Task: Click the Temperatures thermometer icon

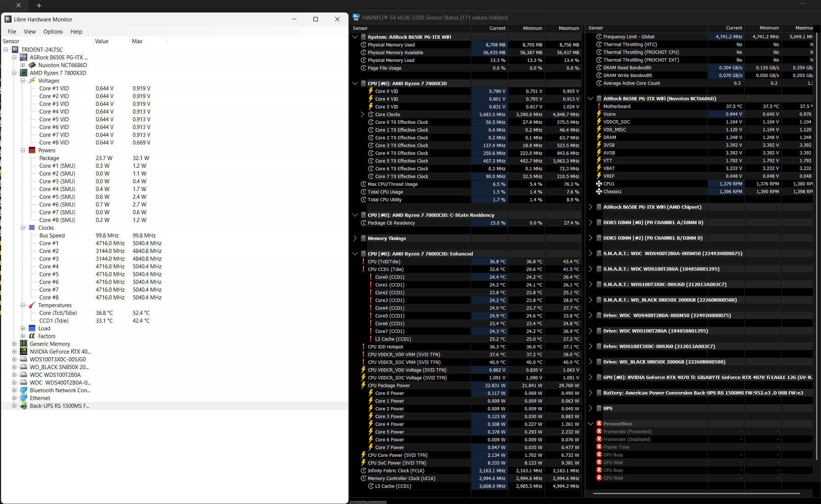Action: point(32,305)
